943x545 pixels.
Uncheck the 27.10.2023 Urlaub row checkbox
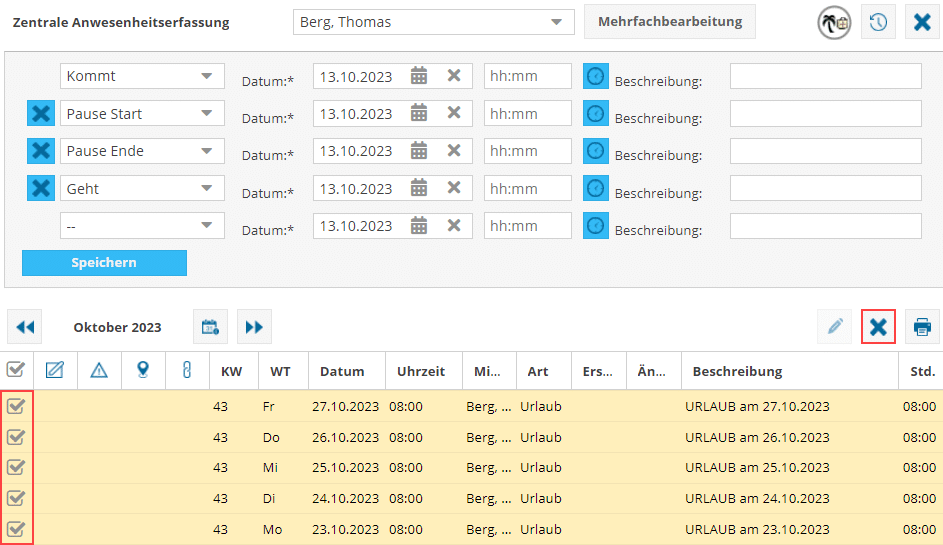click(16, 407)
